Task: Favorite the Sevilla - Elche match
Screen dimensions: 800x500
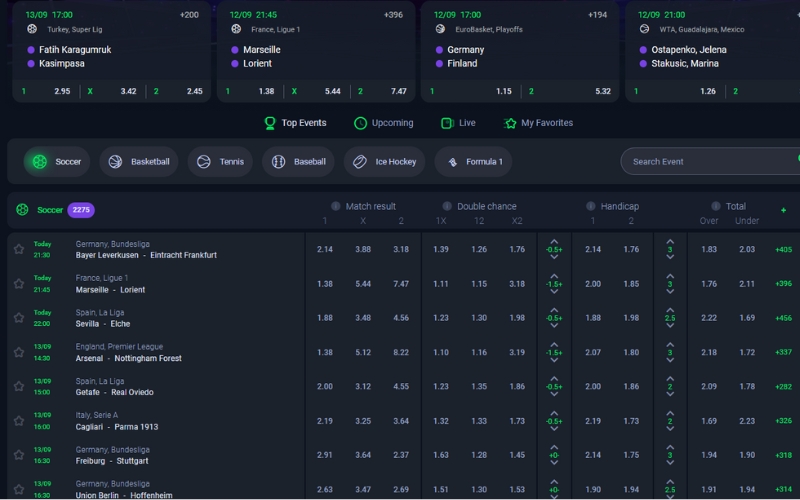Action: click(x=19, y=318)
